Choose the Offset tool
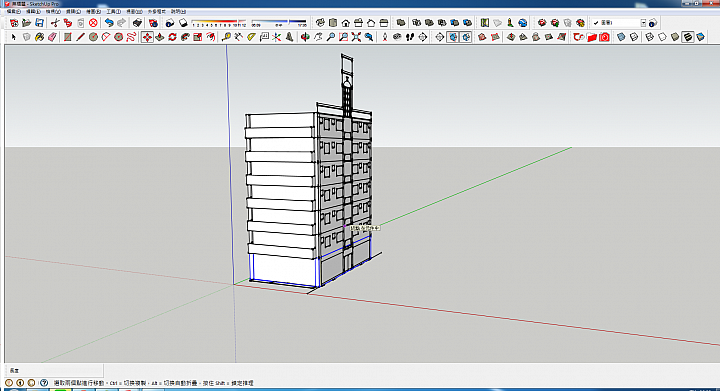The width and height of the screenshot is (720, 391). 211,37
